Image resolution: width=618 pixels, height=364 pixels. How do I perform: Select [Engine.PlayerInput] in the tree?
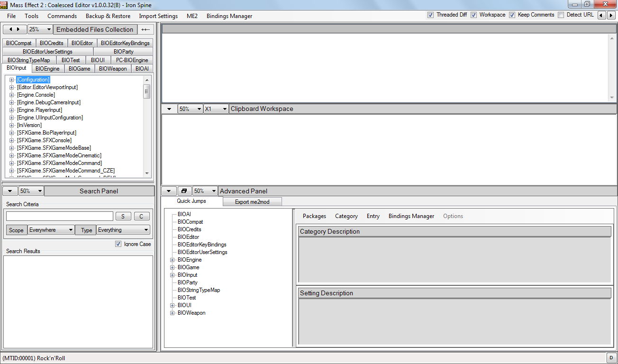[x=39, y=110]
